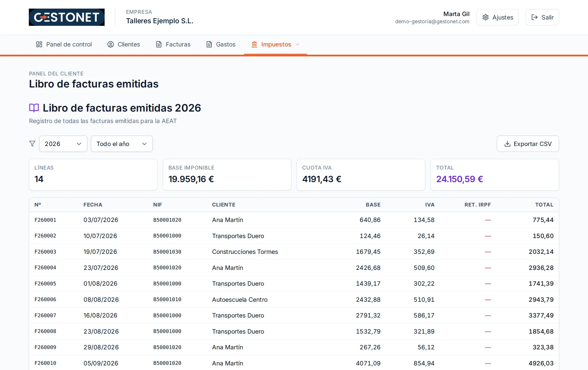The width and height of the screenshot is (588, 370).
Task: Select the Impuestos tab
Action: click(x=275, y=44)
